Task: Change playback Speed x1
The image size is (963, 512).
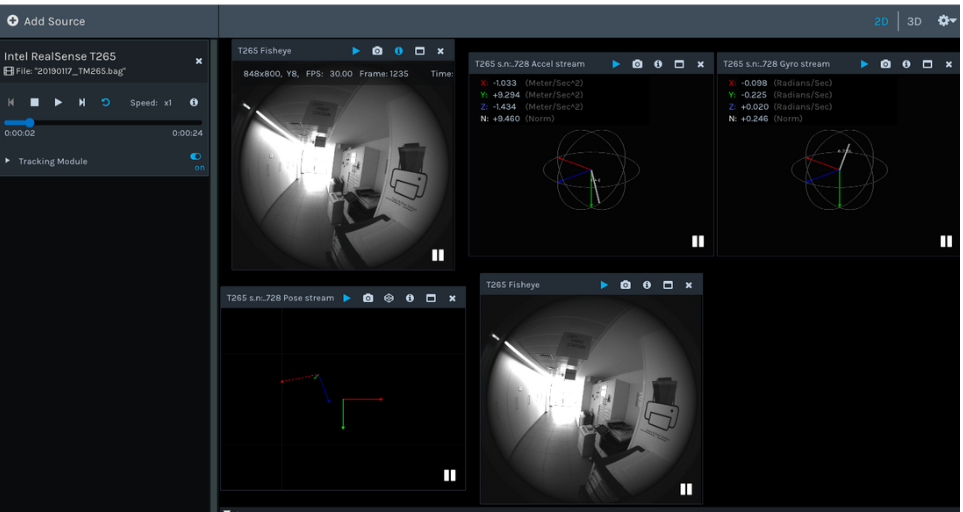Action: click(x=151, y=103)
